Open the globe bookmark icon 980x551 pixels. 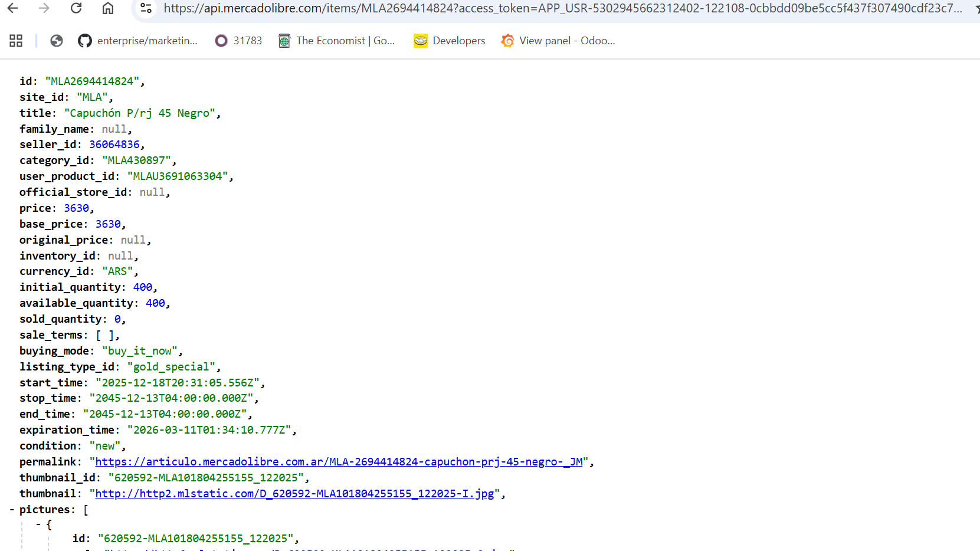(x=57, y=41)
